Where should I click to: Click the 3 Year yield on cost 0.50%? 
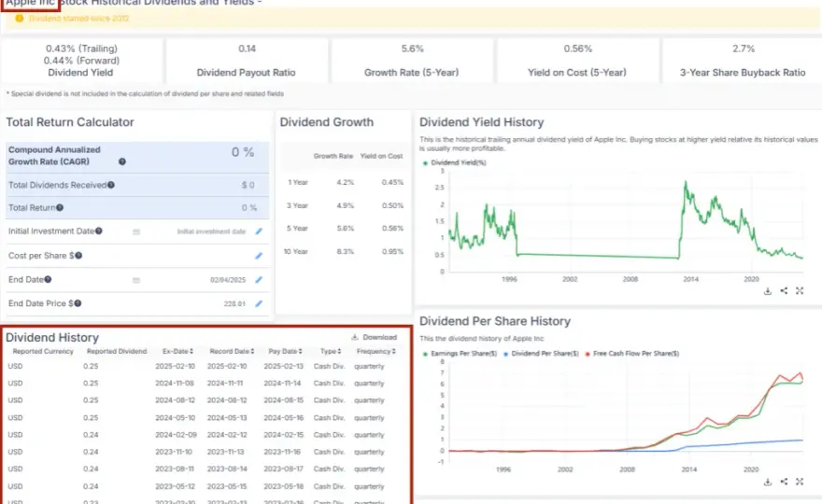click(x=392, y=206)
